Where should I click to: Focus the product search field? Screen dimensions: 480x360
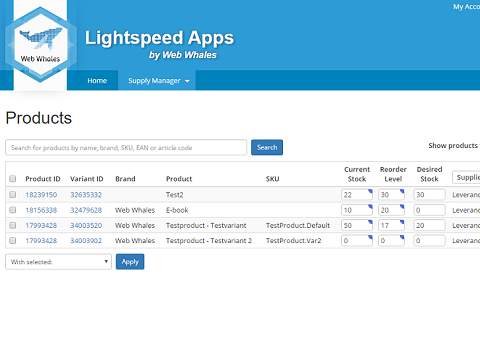click(126, 147)
